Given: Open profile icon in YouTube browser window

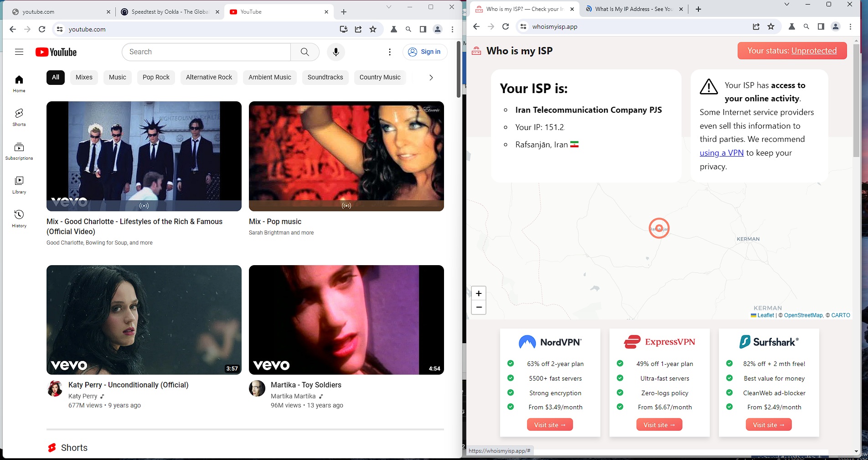Looking at the screenshot, I should coord(438,29).
